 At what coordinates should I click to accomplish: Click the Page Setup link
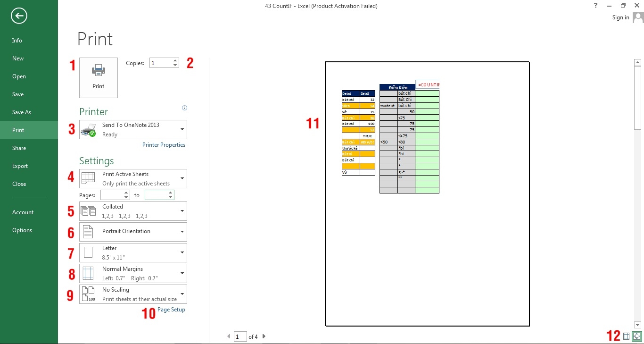click(x=171, y=310)
